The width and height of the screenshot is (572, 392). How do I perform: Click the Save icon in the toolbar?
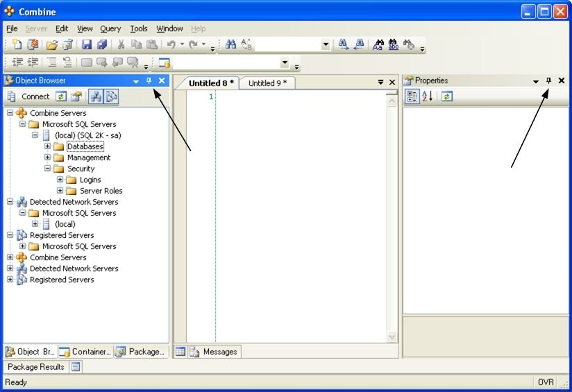[x=87, y=45]
